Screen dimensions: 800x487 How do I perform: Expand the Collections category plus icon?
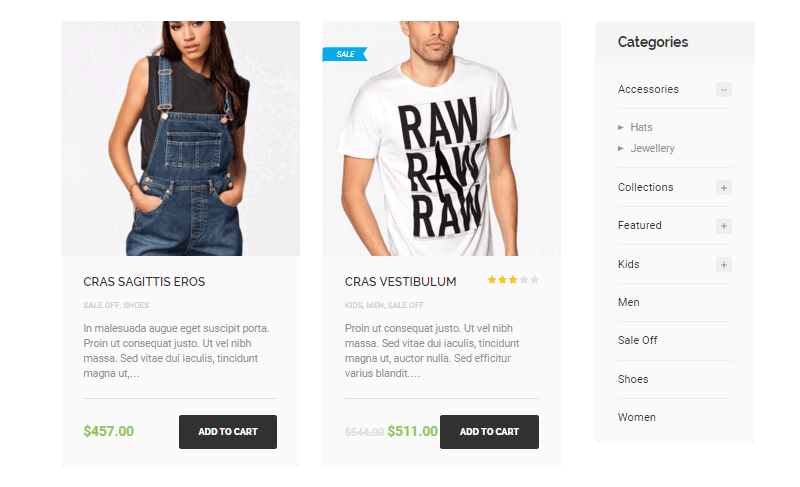click(723, 188)
